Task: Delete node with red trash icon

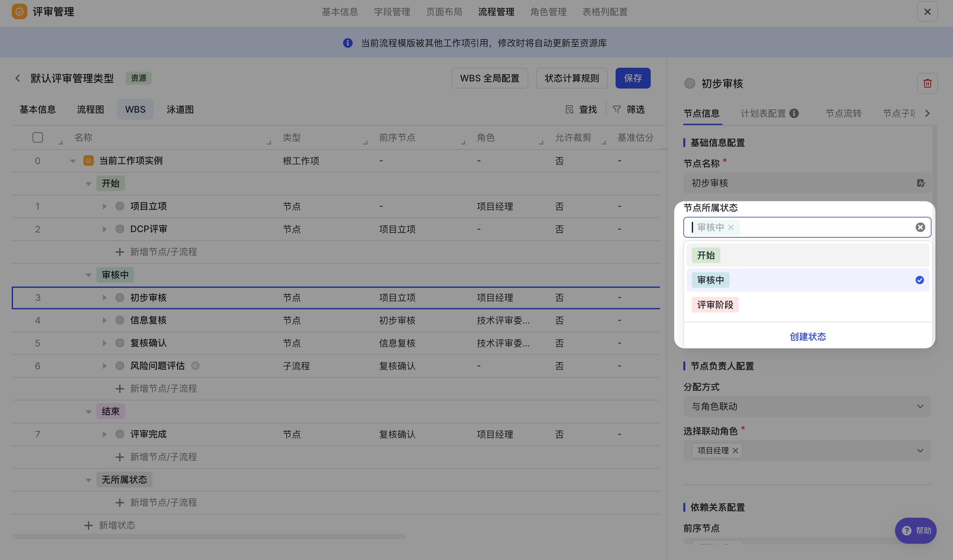Action: (x=927, y=83)
